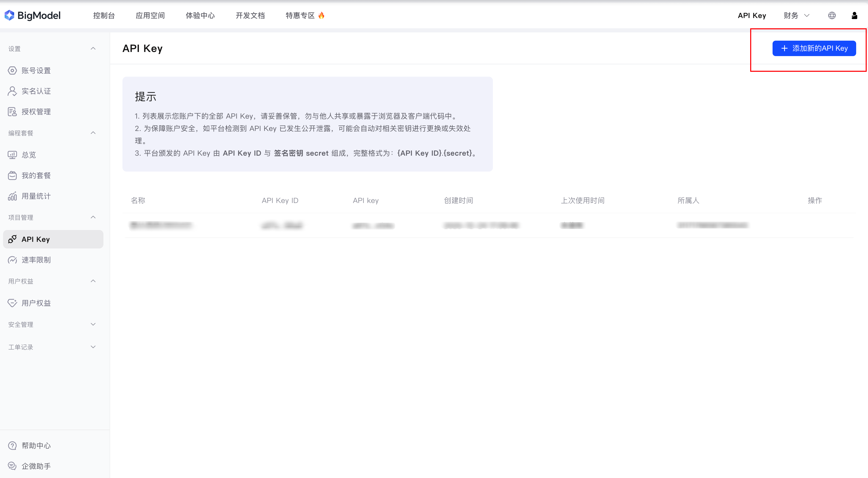Open 用量统计 sidebar item

pyautogui.click(x=36, y=196)
